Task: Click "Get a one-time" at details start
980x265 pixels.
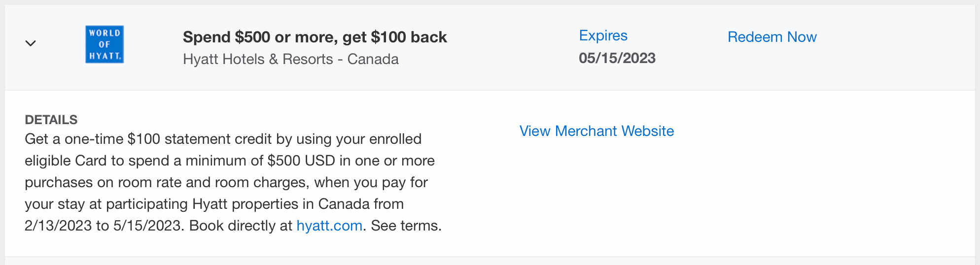Action: click(74, 139)
